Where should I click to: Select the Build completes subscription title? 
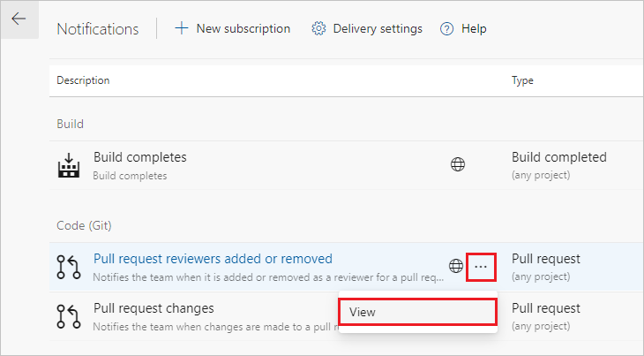pos(139,157)
